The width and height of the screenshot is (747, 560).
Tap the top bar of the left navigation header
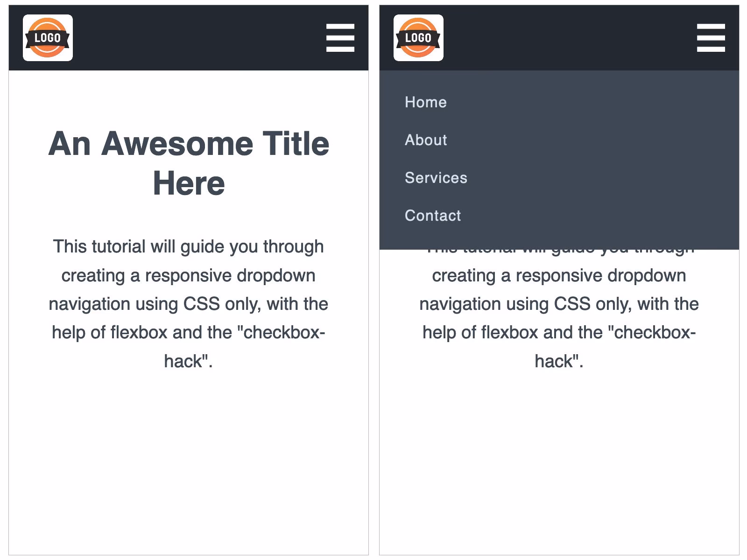tap(187, 37)
